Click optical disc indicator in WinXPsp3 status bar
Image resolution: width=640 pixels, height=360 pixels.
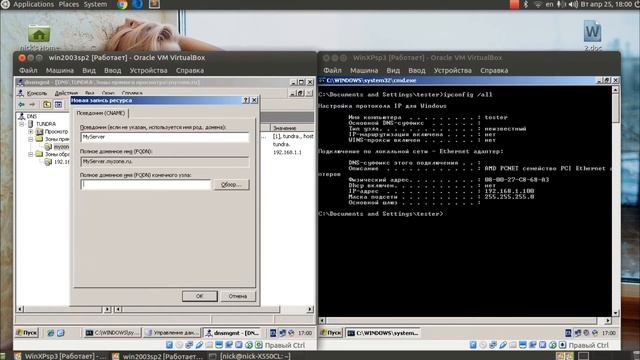click(x=483, y=345)
